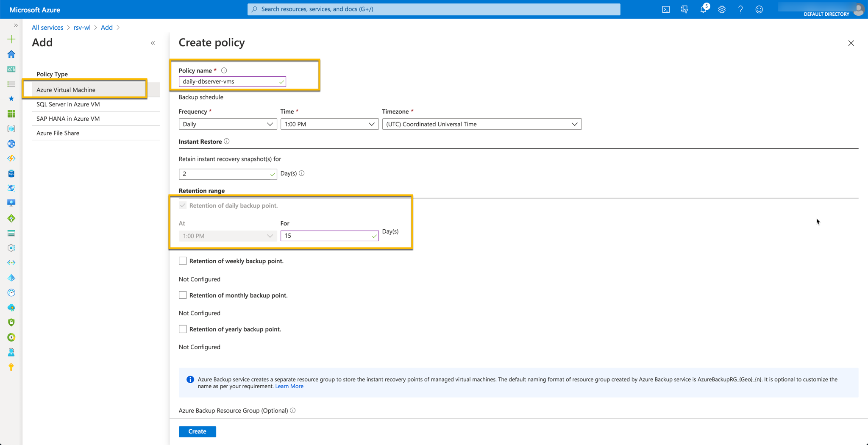Open the Monitor gauge icon in the sidebar
Screen dimensions: 868x445
11,292
